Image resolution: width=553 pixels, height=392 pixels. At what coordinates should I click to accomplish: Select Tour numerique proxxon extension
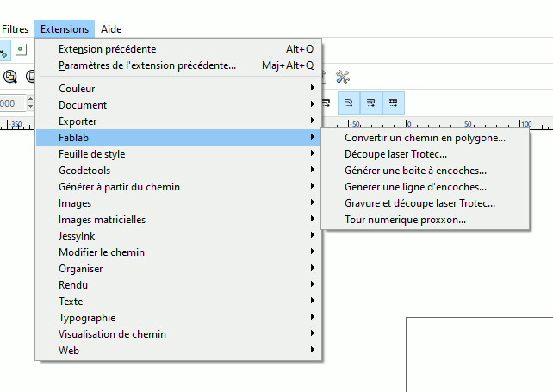405,220
